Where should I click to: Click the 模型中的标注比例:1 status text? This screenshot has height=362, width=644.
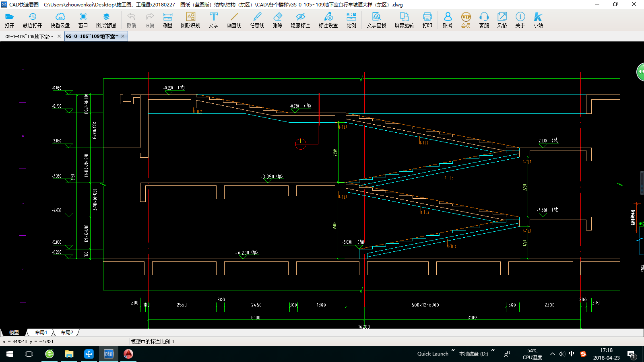click(x=153, y=341)
